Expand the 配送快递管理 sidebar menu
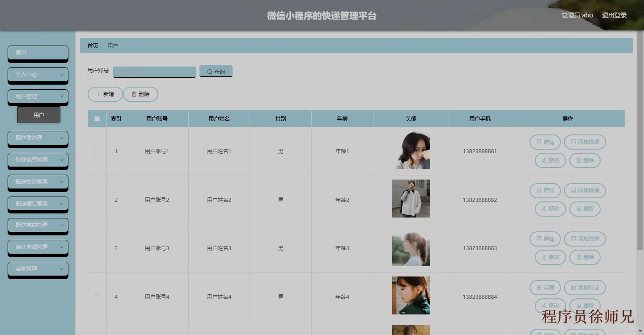This screenshot has width=644, height=335. coord(38,182)
